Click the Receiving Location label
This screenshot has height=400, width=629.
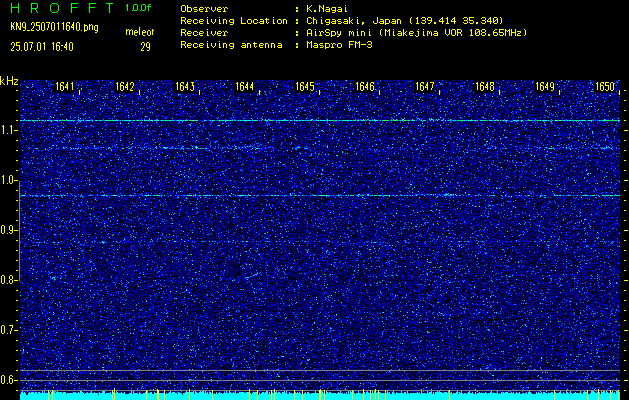(x=234, y=21)
